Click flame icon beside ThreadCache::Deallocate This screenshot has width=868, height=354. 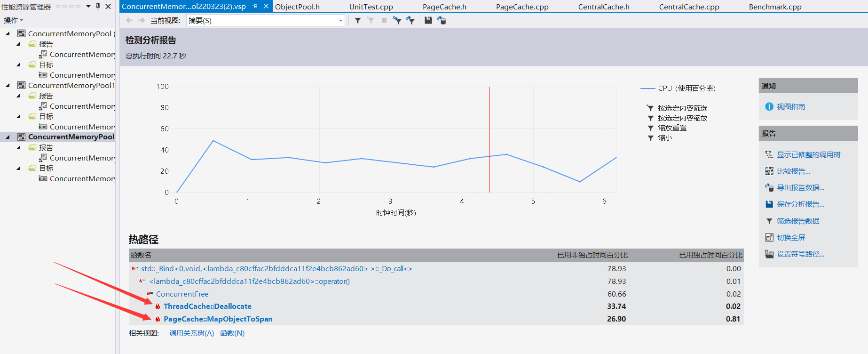click(158, 306)
